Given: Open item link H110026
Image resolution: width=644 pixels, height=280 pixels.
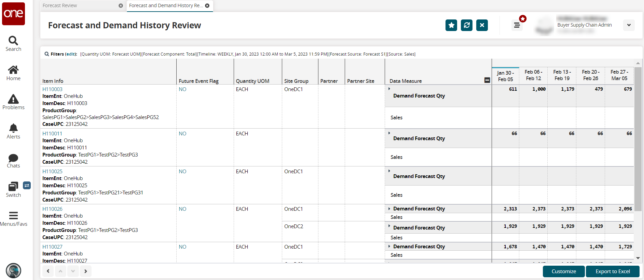Looking at the screenshot, I should coord(52,209).
